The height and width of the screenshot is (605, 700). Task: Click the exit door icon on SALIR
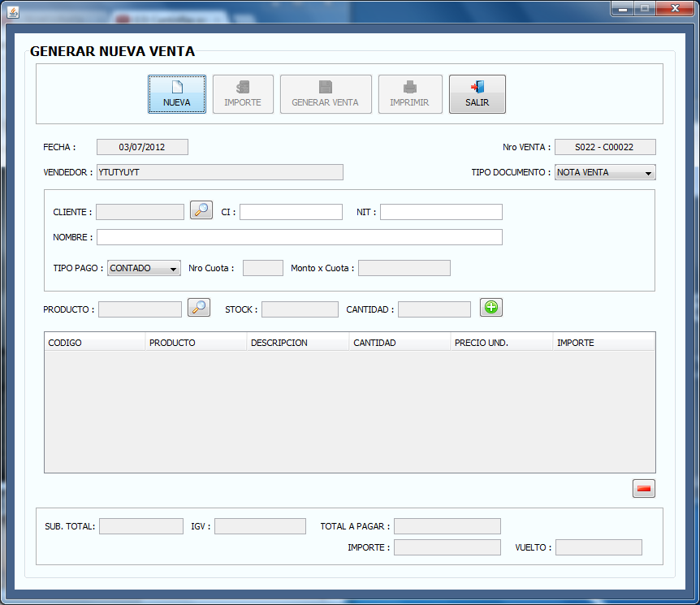coord(475,89)
